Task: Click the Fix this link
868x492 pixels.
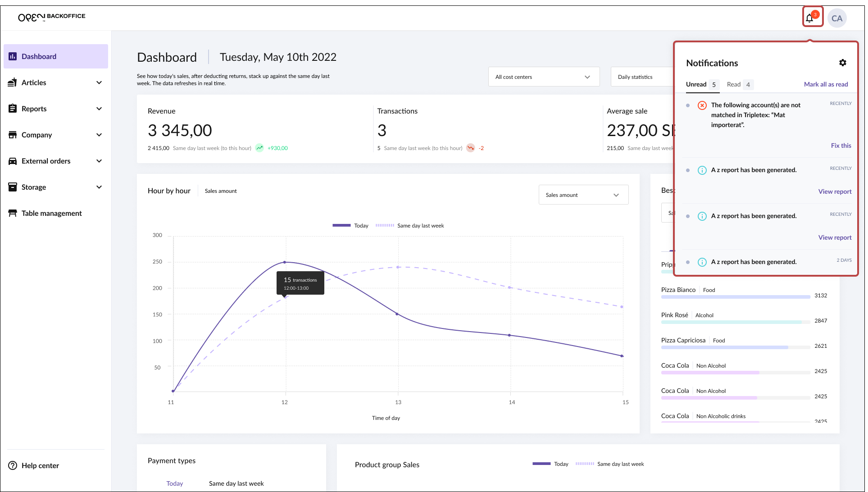Action: [x=841, y=146]
